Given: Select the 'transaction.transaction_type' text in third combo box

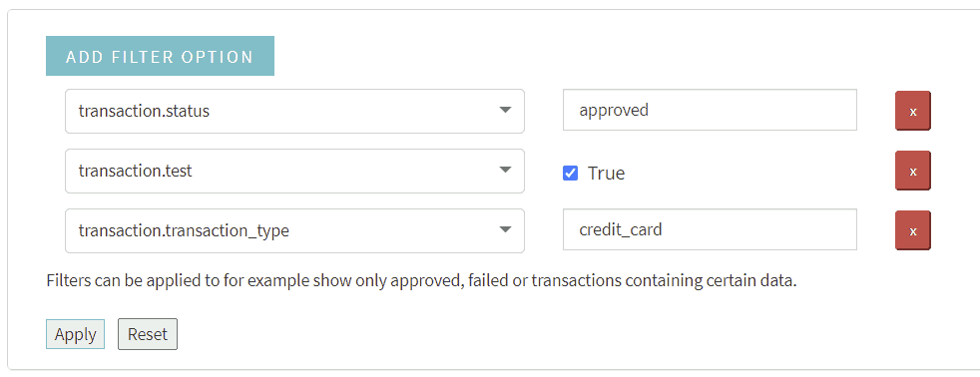Looking at the screenshot, I should (184, 231).
